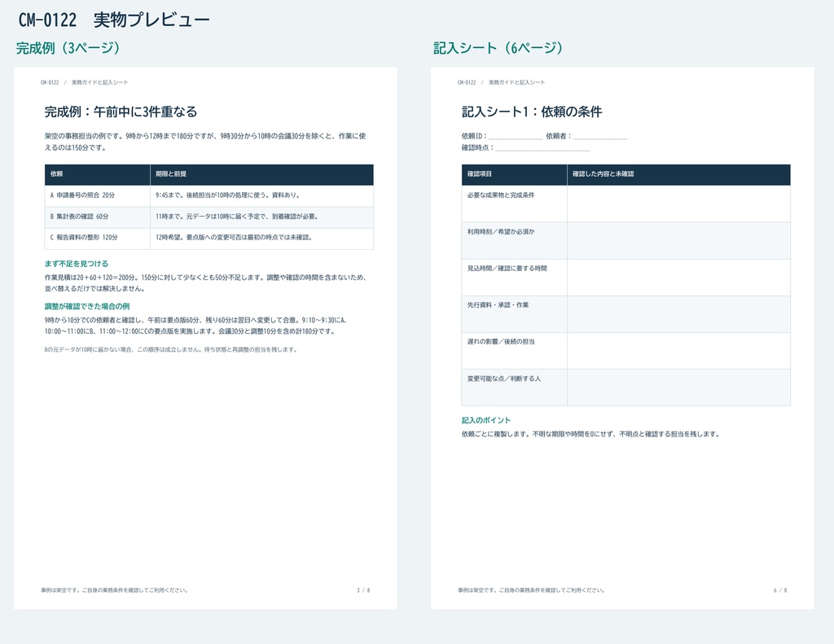Click the 確認時点 blank line
The width and height of the screenshot is (834, 644).
[542, 149]
